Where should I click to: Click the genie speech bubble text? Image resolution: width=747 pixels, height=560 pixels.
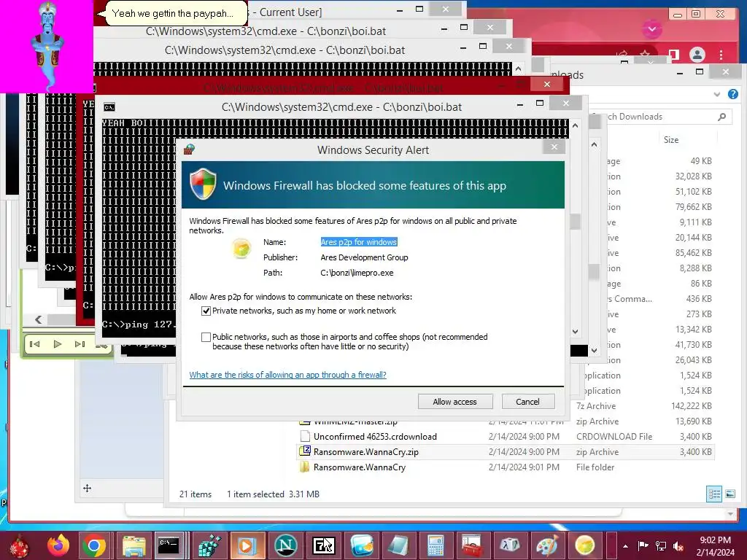point(172,13)
